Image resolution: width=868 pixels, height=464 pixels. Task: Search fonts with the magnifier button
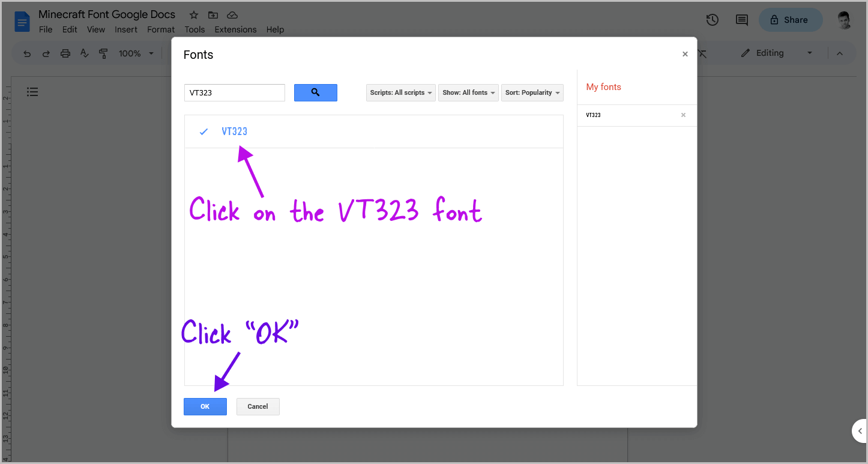pos(316,92)
